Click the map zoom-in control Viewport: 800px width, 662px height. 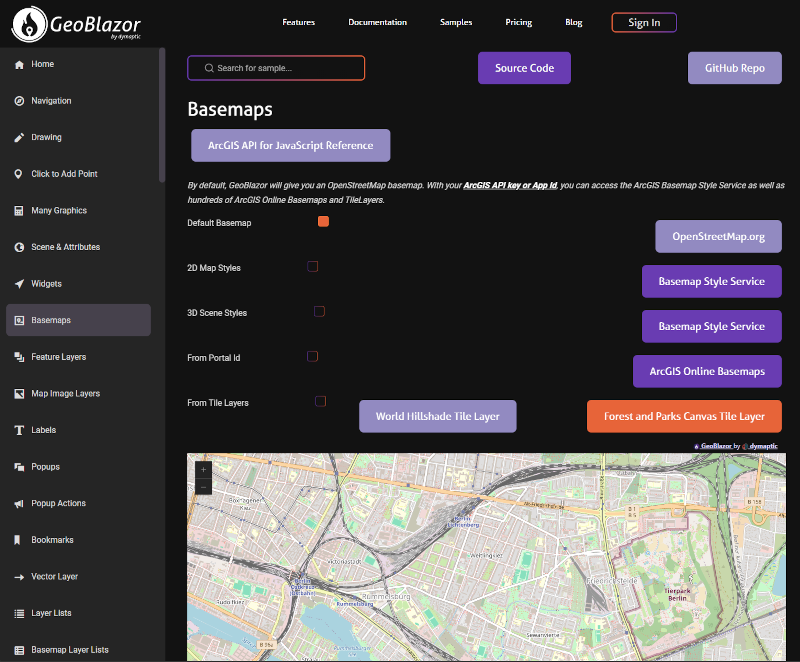[x=203, y=468]
